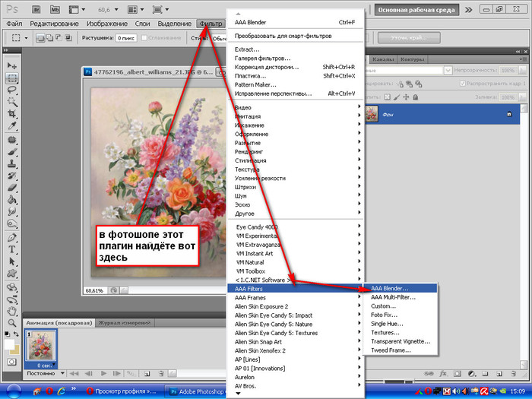The width and height of the screenshot is (532, 399).
Task: Select the Crop tool
Action: pos(12,114)
